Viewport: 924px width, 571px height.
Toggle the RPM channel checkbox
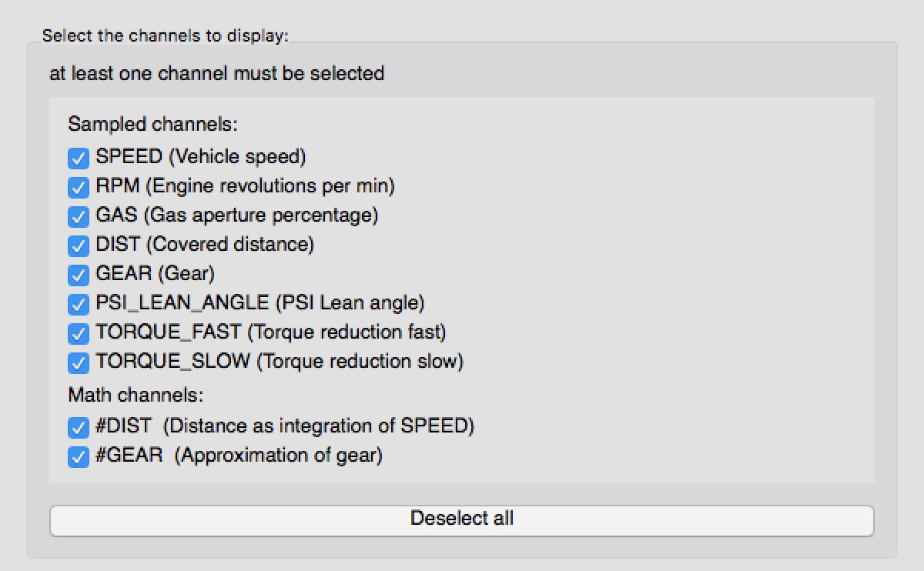[79, 187]
